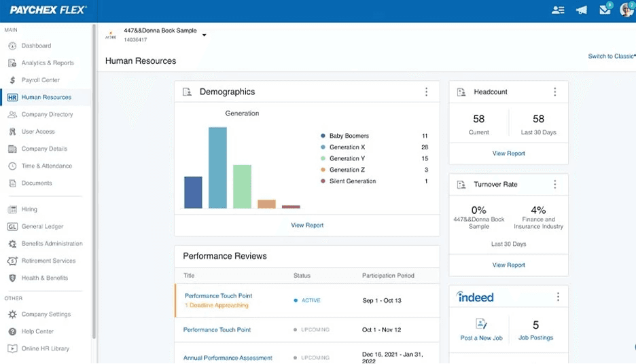The height and width of the screenshot is (364, 636).
Task: Go to Analytics & Reports in sidebar
Action: [47, 63]
